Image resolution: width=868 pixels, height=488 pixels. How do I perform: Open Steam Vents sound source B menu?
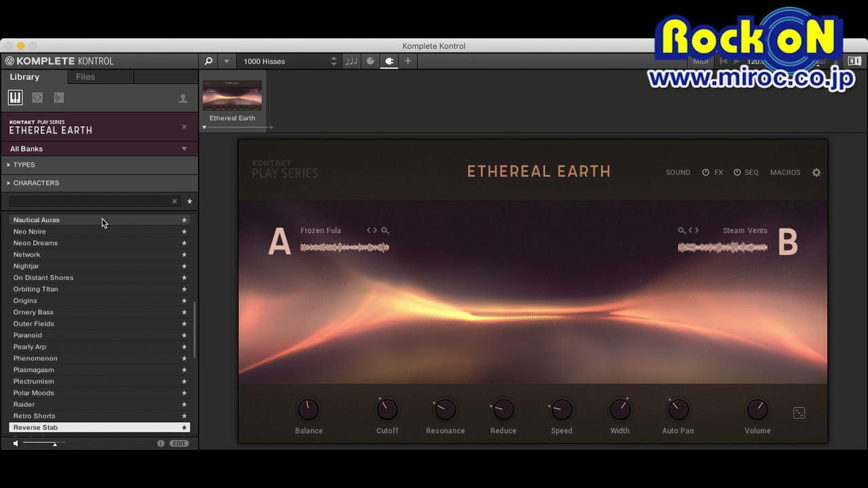745,230
